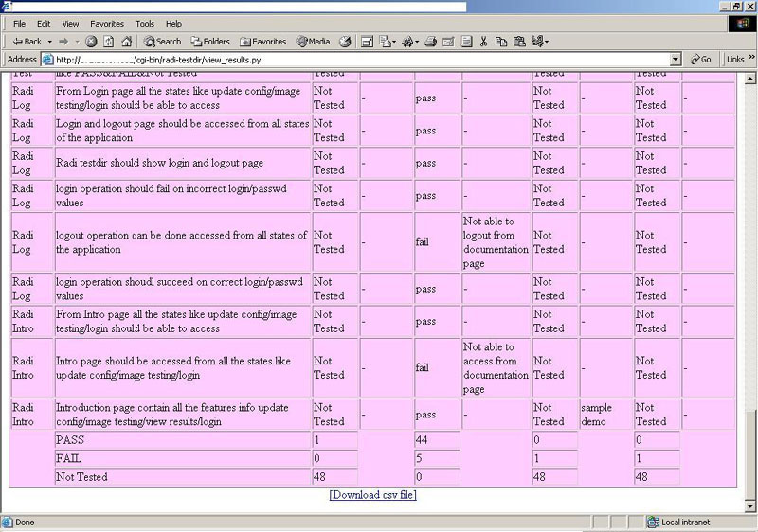This screenshot has width=758, height=532.
Task: Click the address bar URL field
Action: 360,59
